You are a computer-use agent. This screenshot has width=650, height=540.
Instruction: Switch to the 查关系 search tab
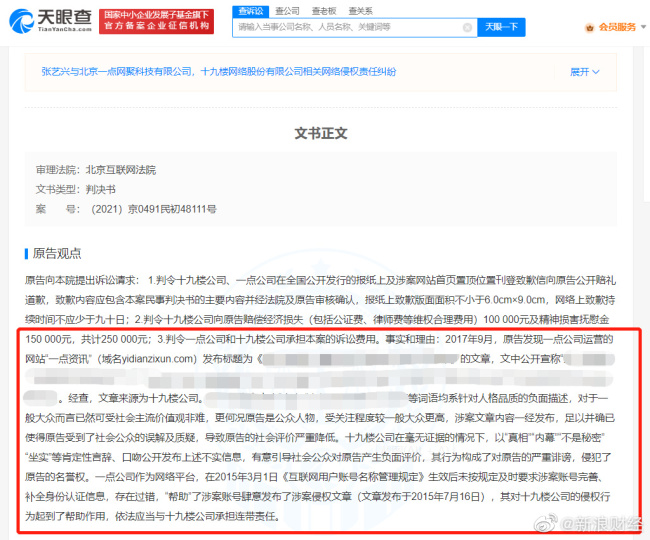(x=360, y=11)
